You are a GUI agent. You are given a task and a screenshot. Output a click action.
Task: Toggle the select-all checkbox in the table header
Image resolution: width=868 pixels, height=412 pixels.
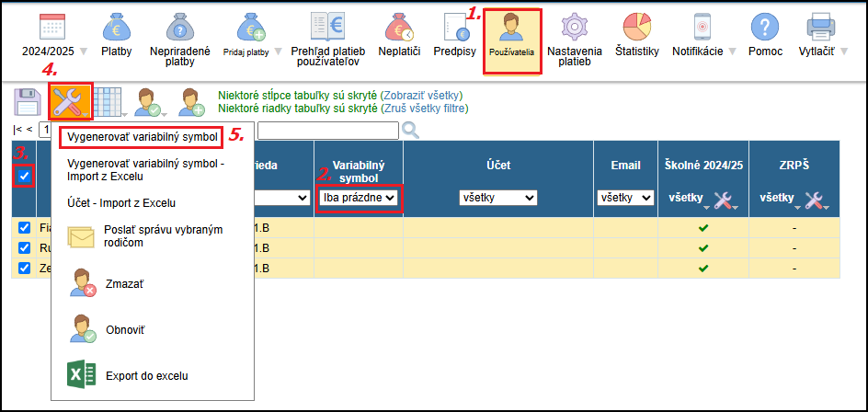24,176
